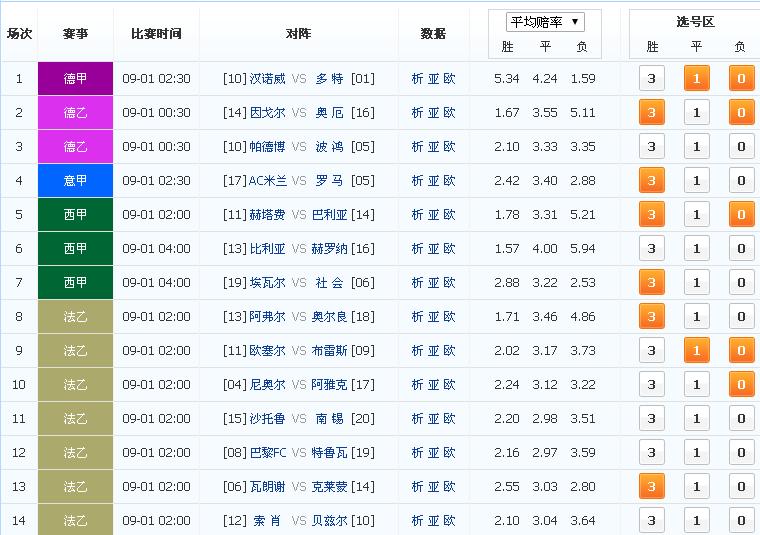Toggle the 0 pick for match 6 比利亚 vs 赫罗纳
This screenshot has height=535, width=760.
(741, 249)
